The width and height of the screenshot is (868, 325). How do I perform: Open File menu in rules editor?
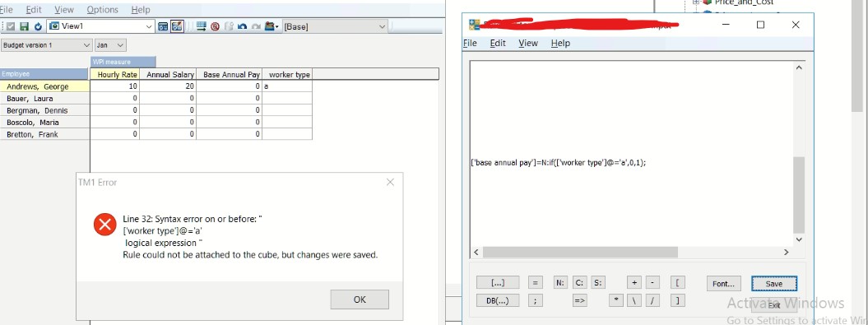click(x=470, y=43)
